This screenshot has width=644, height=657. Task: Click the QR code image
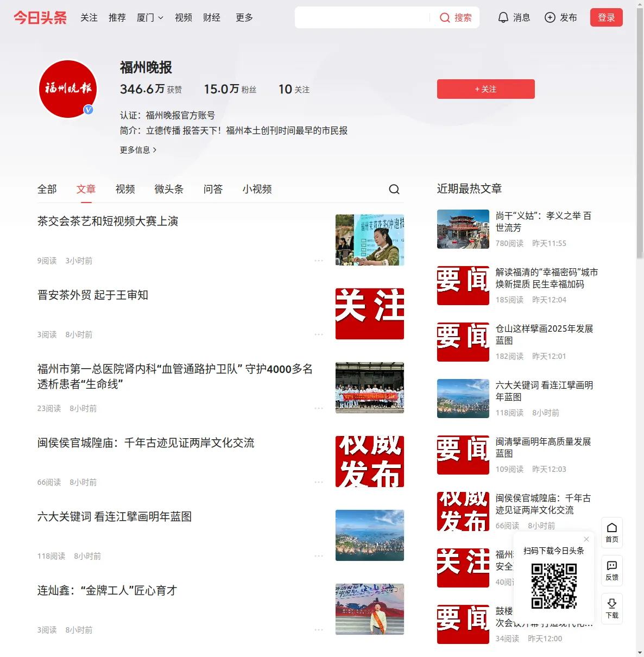point(554,586)
